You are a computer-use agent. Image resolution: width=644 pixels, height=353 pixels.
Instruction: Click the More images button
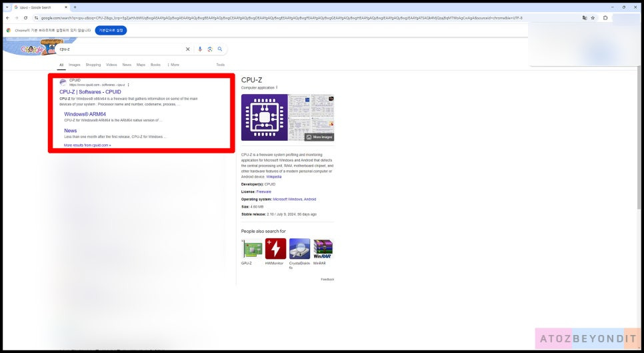point(319,137)
